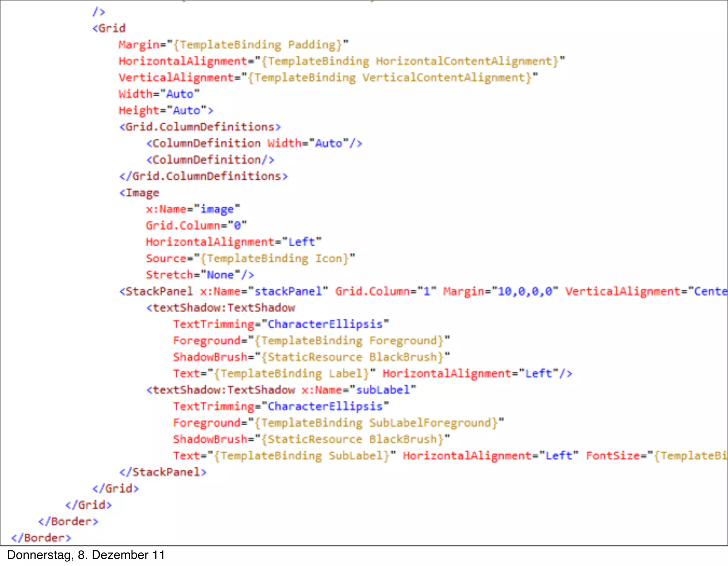Screen dimensions: 728x566
Task: Click the closing StackPanel tag
Action: (x=163, y=472)
